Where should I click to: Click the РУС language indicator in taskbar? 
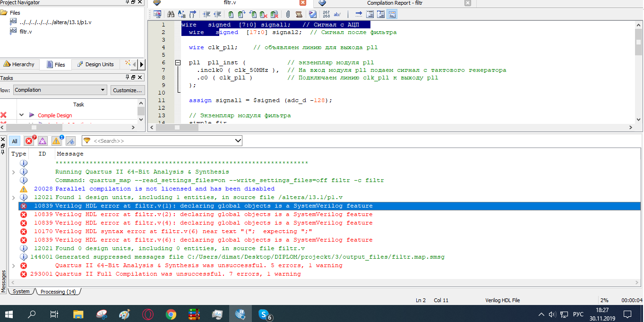pyautogui.click(x=578, y=314)
